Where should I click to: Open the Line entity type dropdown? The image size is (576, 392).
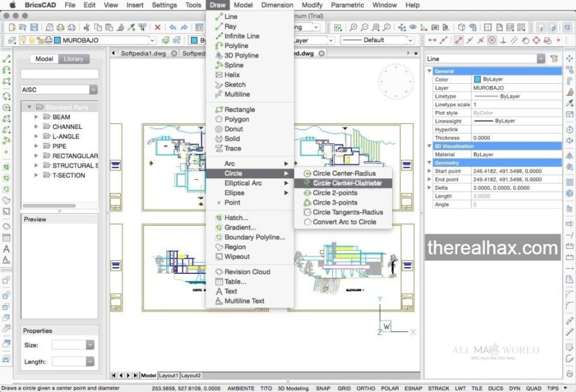(x=541, y=59)
